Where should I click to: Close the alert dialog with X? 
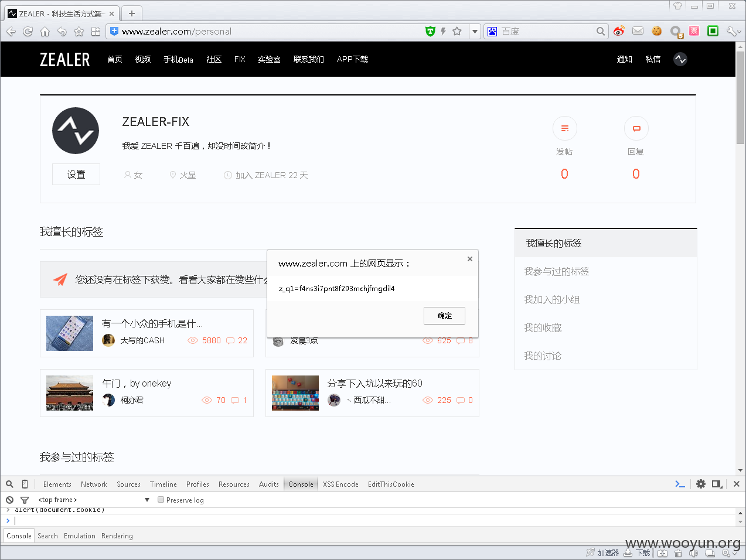pyautogui.click(x=470, y=258)
